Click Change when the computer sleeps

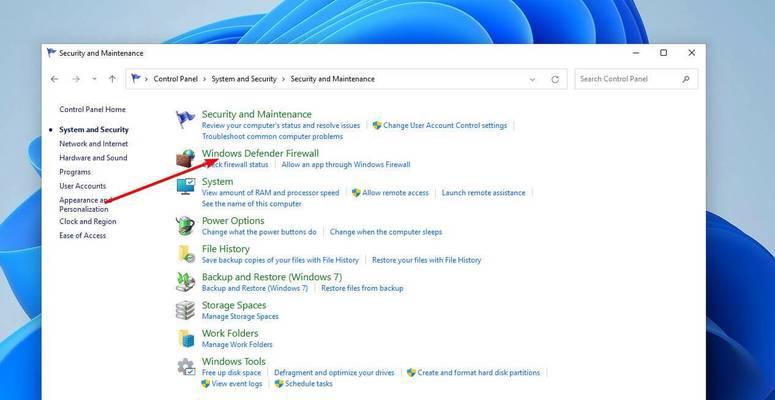[x=386, y=232]
